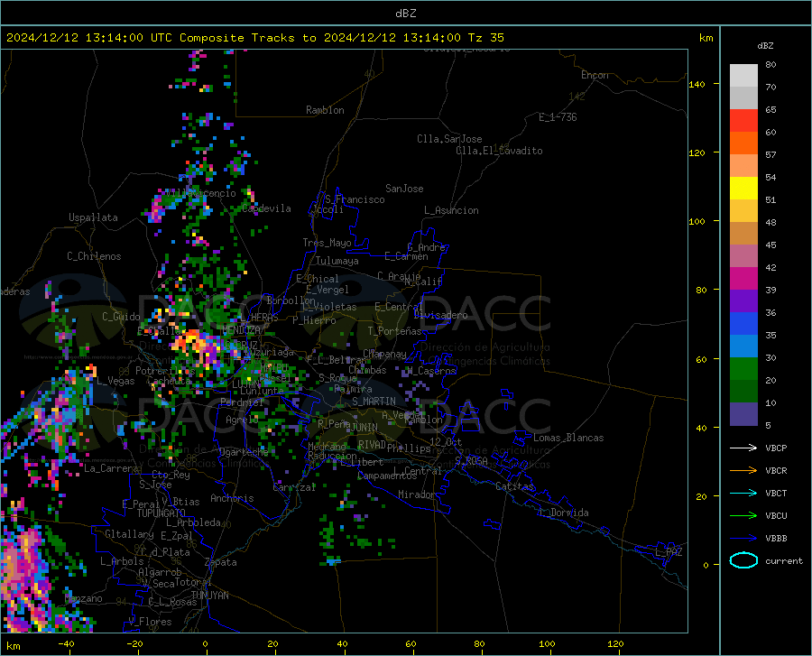Click the orange VBCR arrow legend icon

(x=743, y=470)
